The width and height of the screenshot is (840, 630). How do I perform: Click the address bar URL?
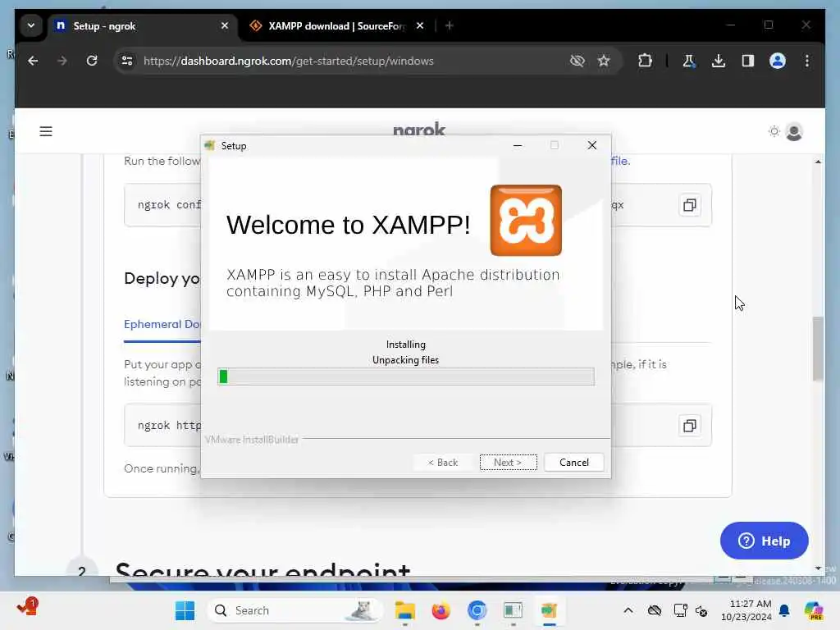(289, 61)
